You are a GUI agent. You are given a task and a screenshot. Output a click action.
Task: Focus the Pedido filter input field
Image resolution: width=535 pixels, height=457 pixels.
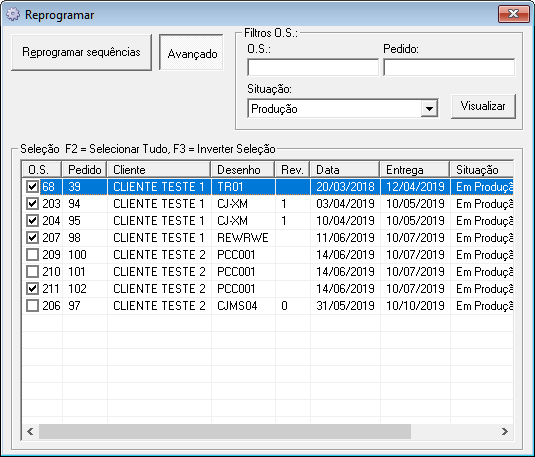coord(449,67)
